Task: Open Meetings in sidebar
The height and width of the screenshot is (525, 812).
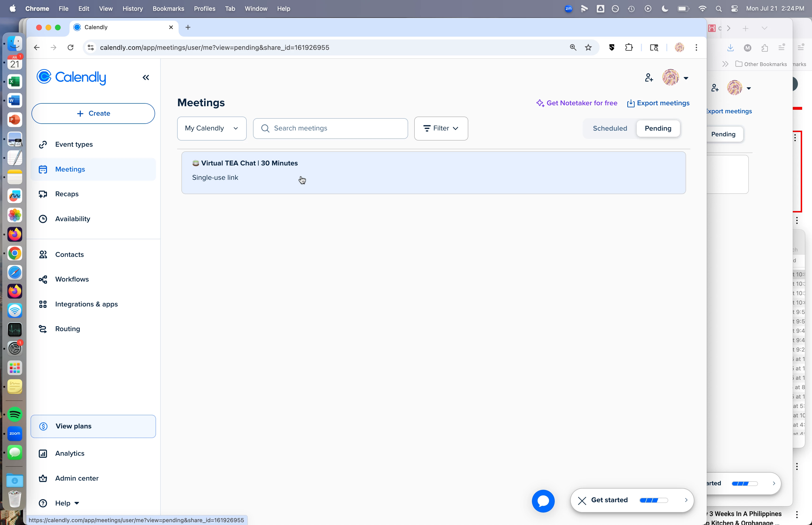Action: point(93,169)
